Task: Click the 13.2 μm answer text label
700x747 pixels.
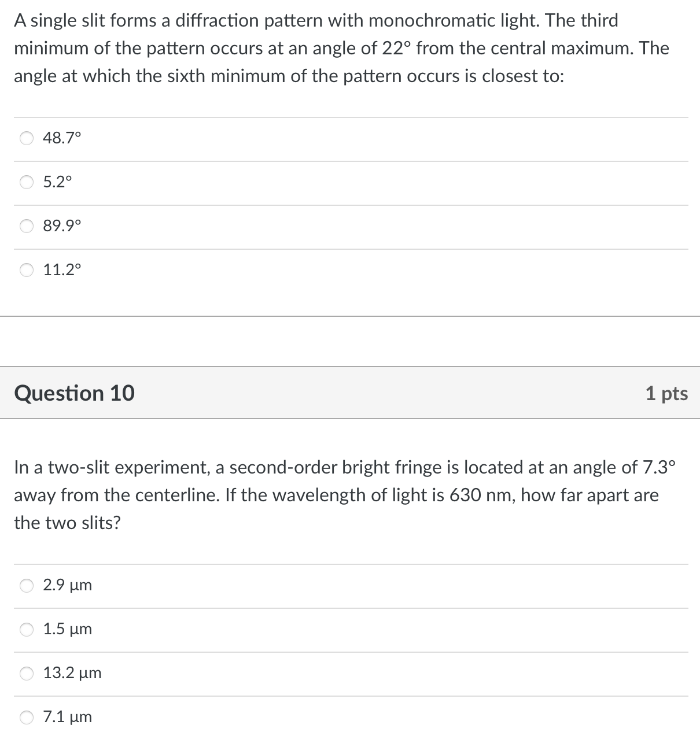Action: tap(72, 673)
